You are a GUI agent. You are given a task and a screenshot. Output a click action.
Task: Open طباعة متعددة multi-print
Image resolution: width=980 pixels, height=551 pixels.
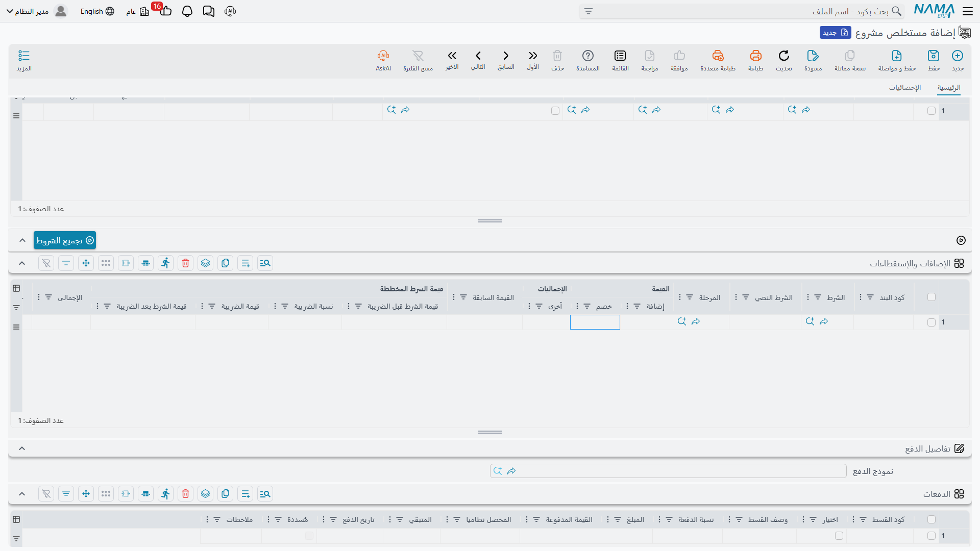(718, 60)
